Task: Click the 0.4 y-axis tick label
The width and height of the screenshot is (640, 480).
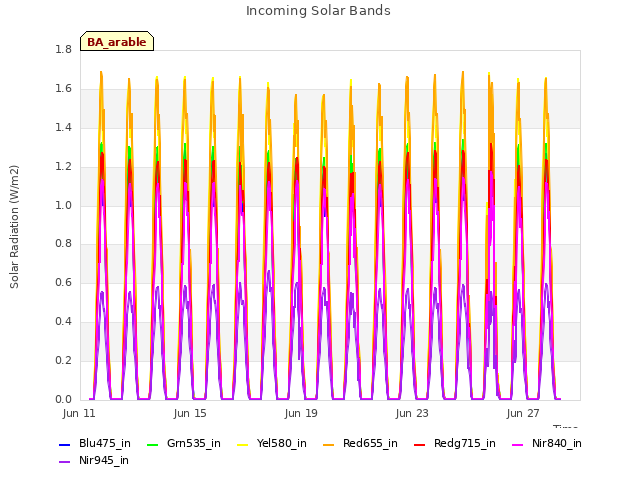Action: pos(63,321)
